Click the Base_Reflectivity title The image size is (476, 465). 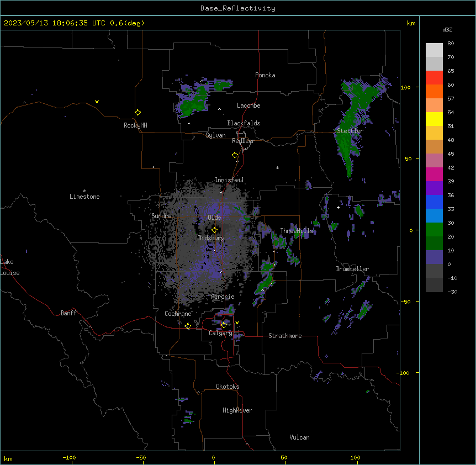[238, 8]
